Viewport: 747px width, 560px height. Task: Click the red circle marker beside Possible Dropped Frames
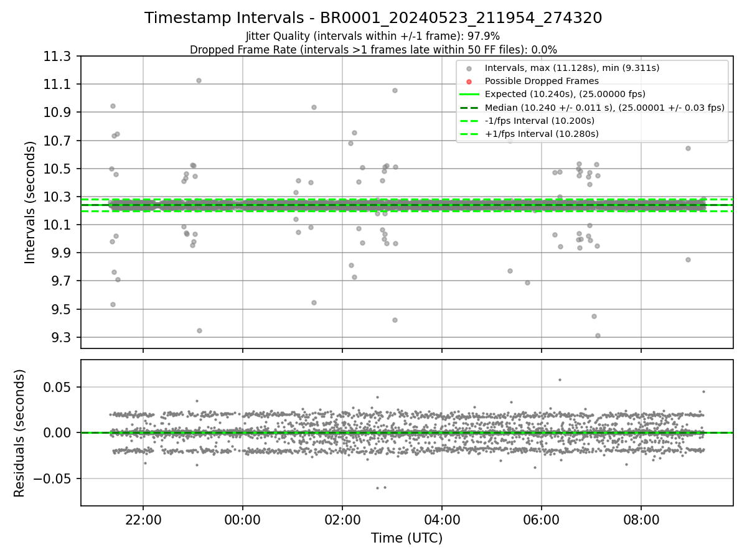(469, 82)
